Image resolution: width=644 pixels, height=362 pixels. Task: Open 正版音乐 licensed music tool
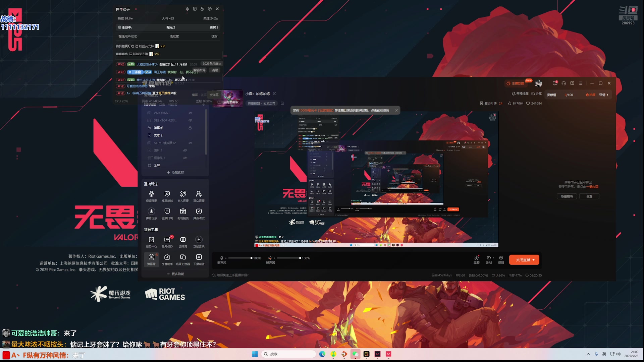(199, 242)
